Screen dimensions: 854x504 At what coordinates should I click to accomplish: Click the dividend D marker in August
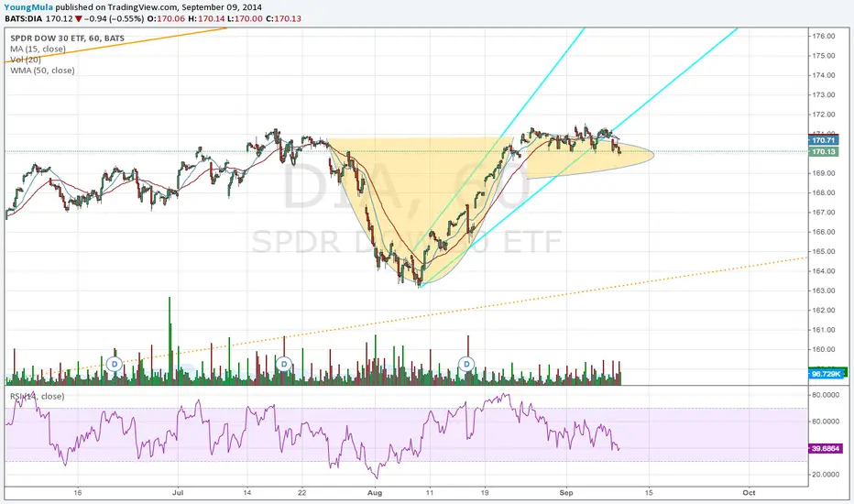(x=466, y=364)
